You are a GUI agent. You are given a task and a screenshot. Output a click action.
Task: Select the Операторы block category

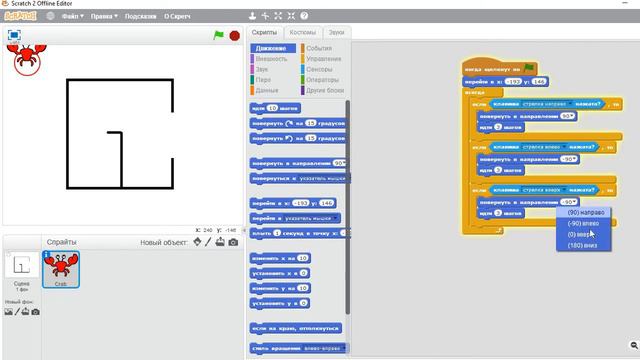322,80
